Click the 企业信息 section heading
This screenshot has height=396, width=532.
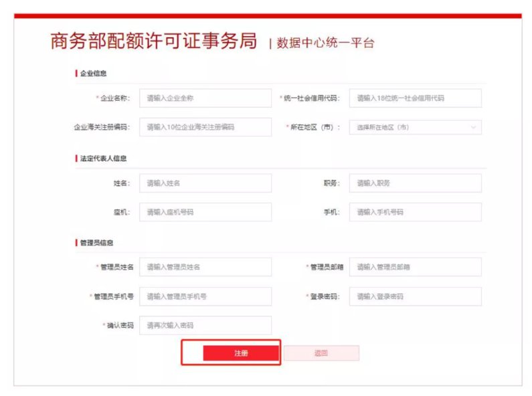point(93,74)
